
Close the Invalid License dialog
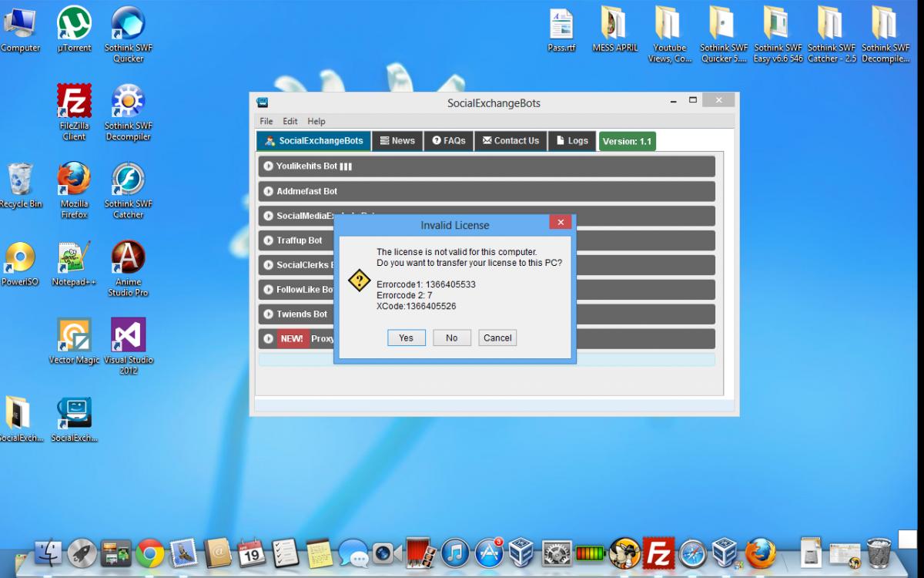[x=561, y=223]
